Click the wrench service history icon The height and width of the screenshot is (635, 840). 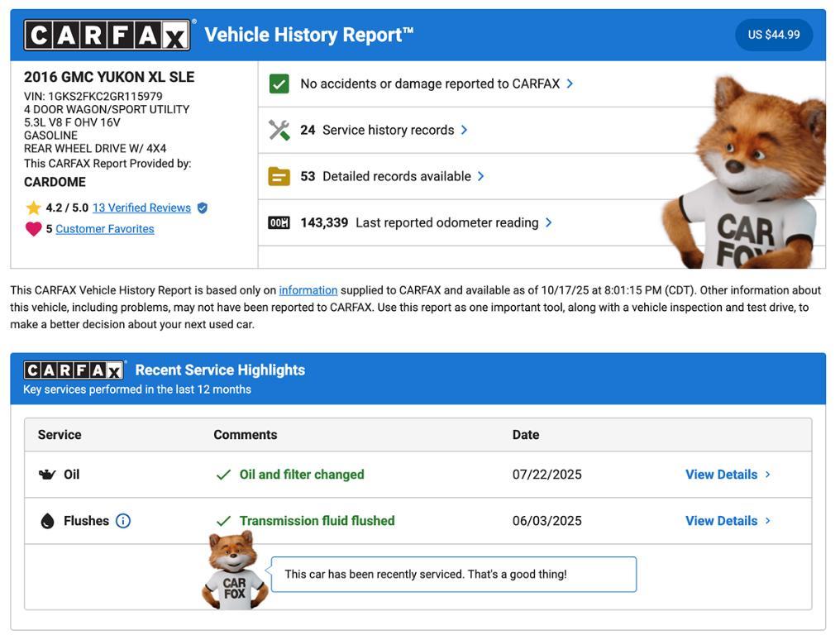pos(279,131)
